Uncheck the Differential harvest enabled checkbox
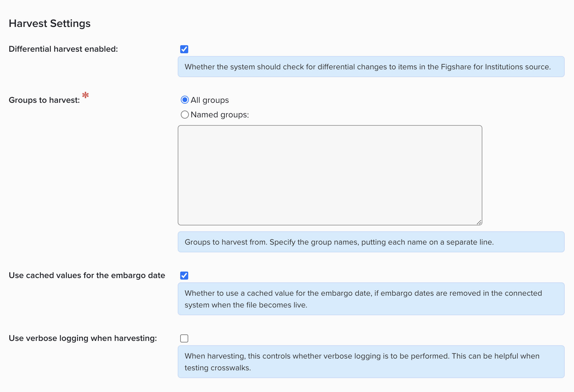The width and height of the screenshot is (574, 392). [184, 49]
